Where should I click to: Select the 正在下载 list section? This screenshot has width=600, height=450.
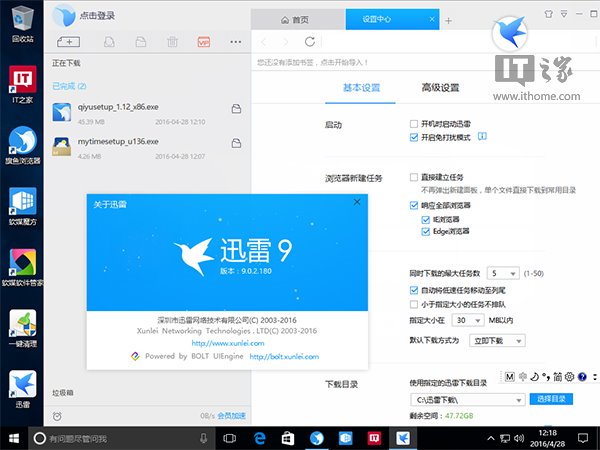[x=66, y=63]
